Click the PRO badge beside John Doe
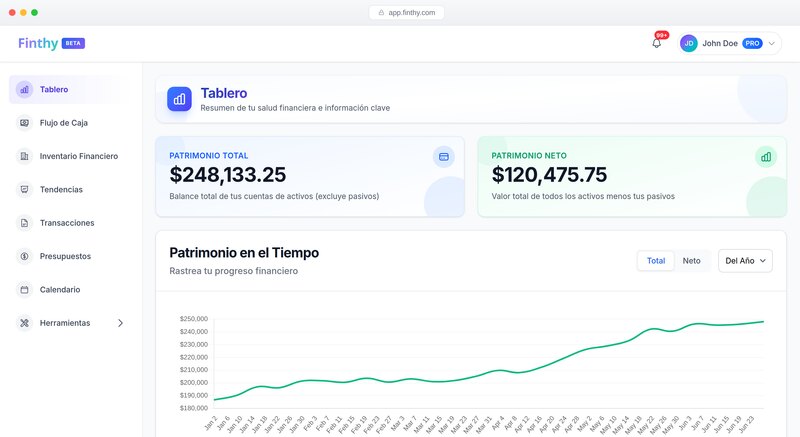 pyautogui.click(x=752, y=43)
